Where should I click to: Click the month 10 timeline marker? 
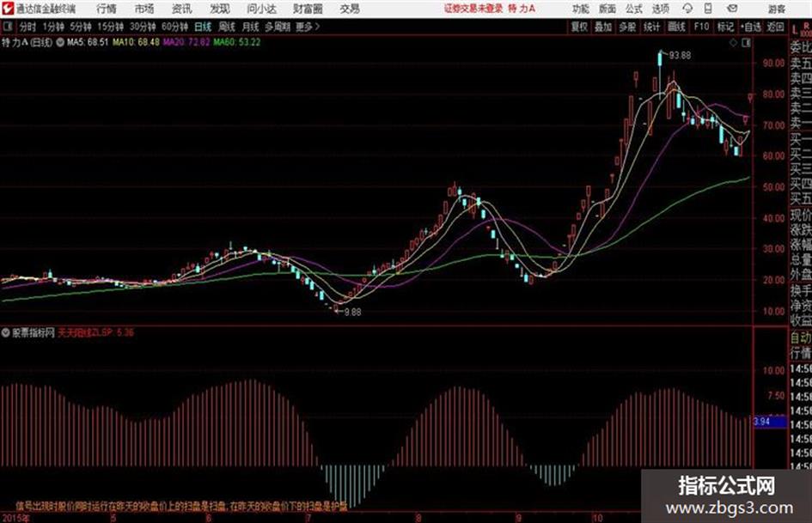[x=597, y=518]
